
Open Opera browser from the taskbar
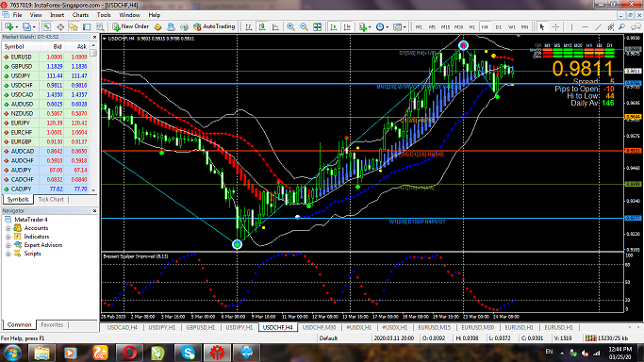129,353
